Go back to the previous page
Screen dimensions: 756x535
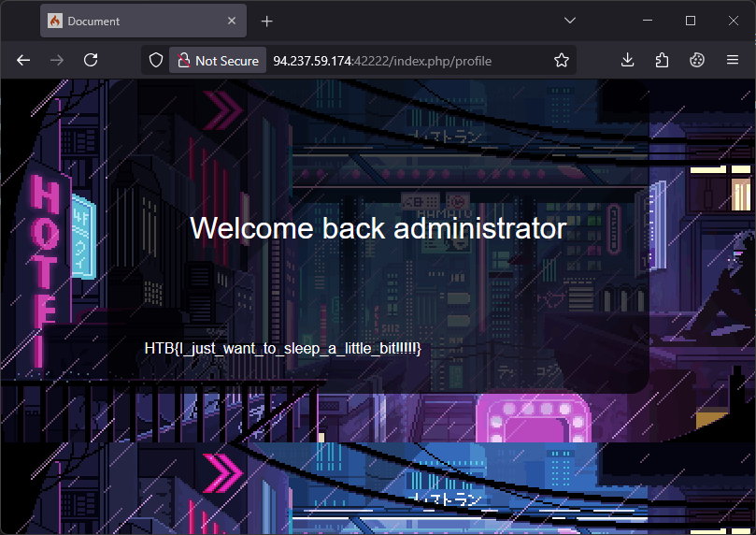[23, 60]
